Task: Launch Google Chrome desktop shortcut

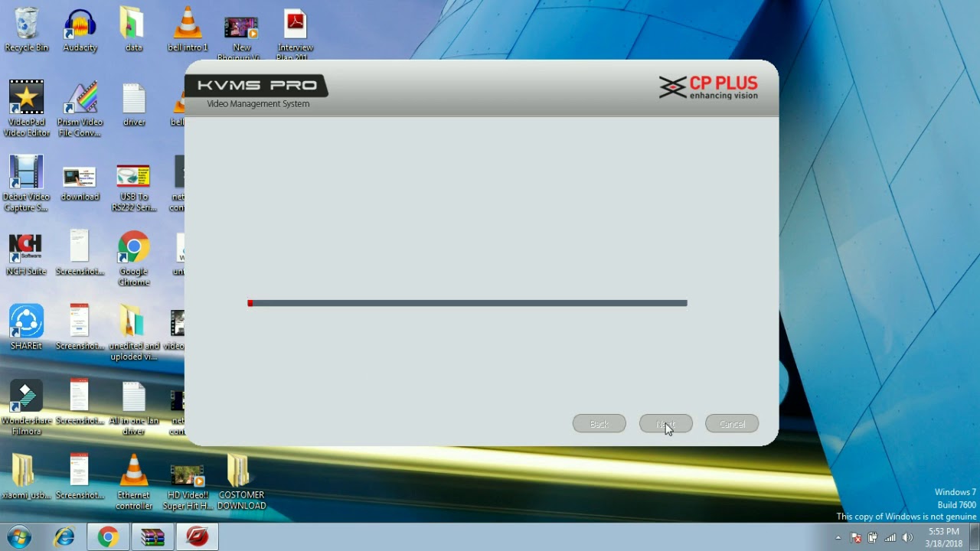Action: [134, 259]
